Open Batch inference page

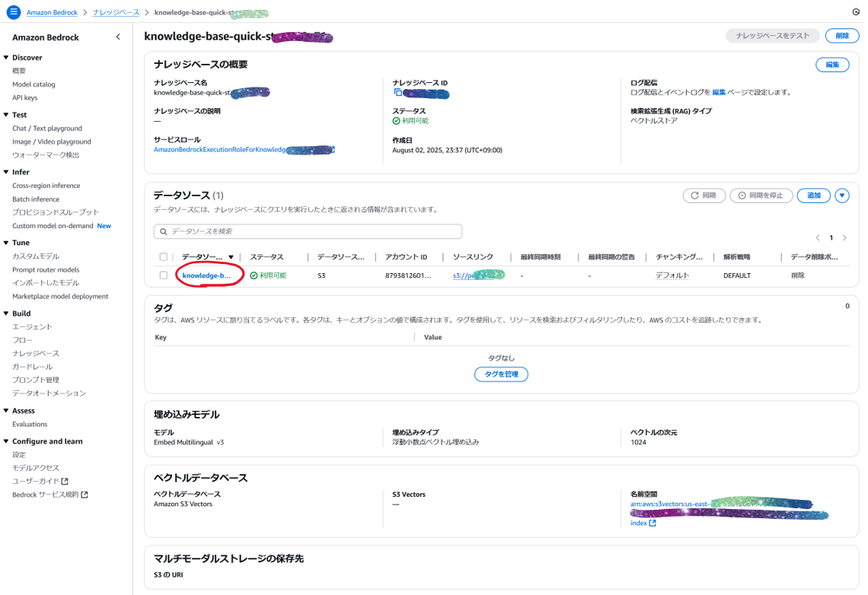click(x=36, y=199)
